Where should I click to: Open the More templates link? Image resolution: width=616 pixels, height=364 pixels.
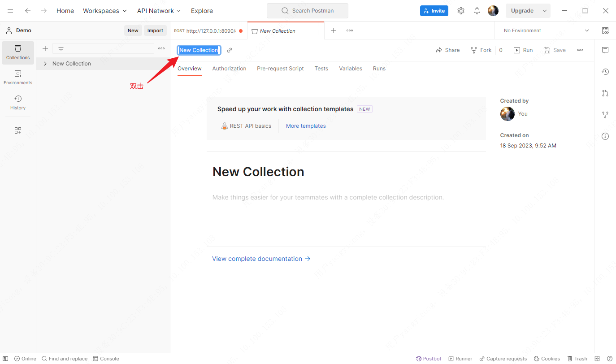(306, 126)
